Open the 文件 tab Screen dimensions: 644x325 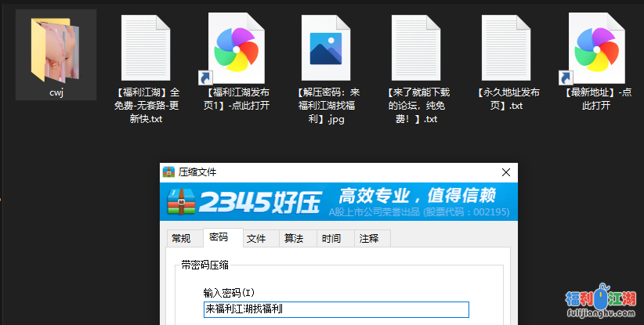point(256,239)
